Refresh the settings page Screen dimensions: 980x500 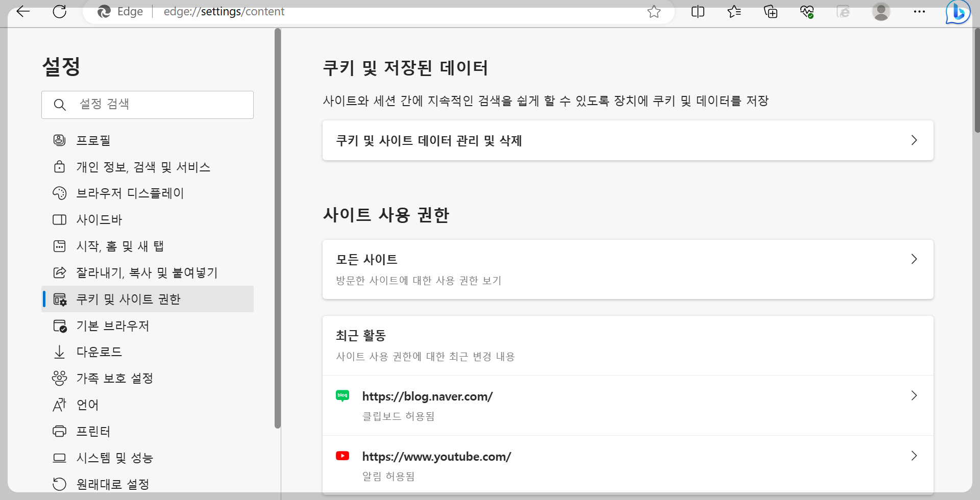coord(60,11)
